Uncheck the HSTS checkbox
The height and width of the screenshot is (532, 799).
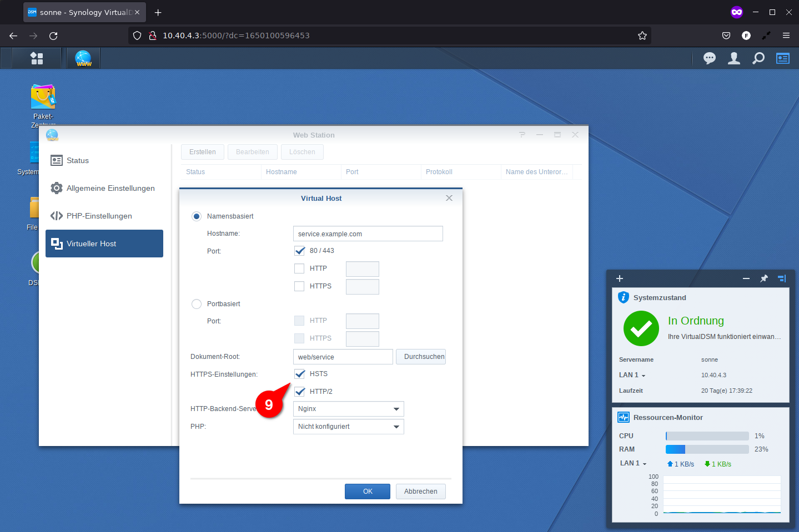click(x=300, y=374)
